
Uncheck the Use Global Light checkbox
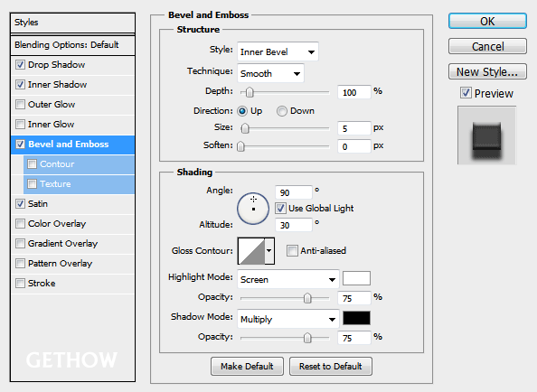click(x=280, y=208)
